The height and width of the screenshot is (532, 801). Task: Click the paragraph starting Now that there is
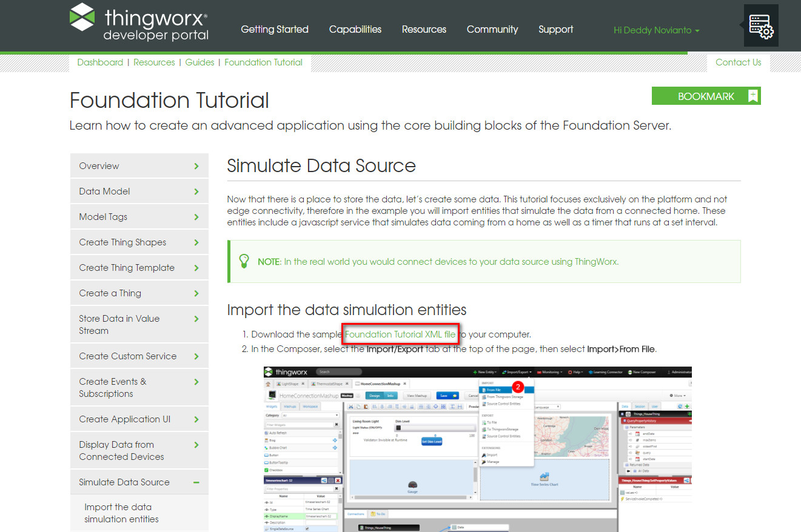(x=477, y=211)
